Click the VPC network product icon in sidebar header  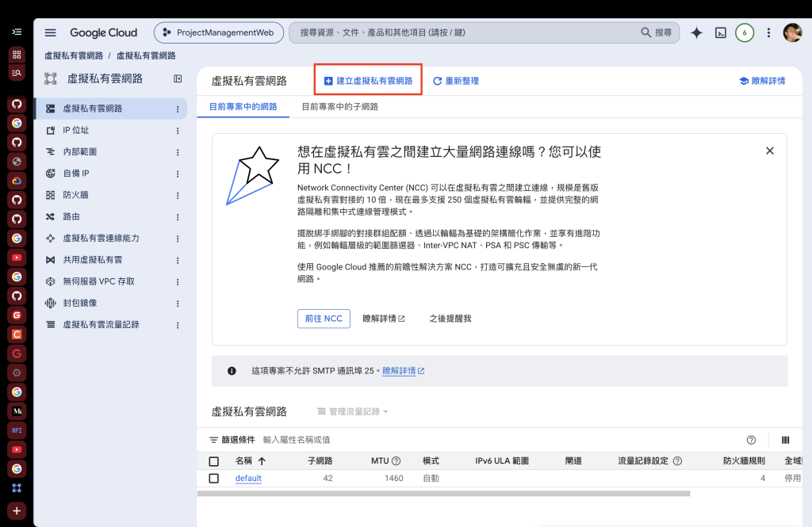click(x=51, y=78)
